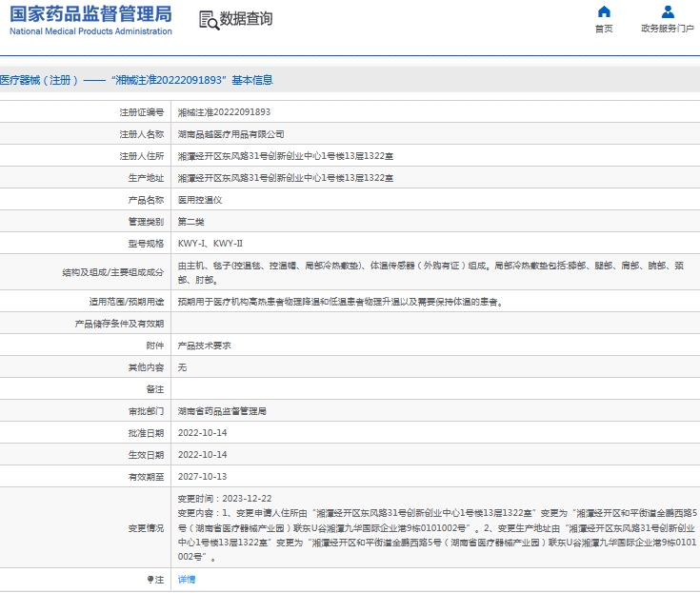Viewport: 700px width, 593px height.
Task: Click the 注册人名称 label
Action: coord(142,134)
